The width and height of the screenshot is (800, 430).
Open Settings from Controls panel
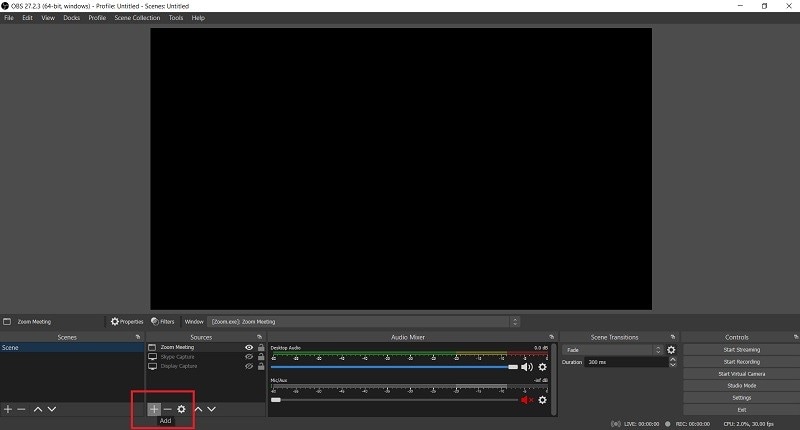[x=741, y=398]
